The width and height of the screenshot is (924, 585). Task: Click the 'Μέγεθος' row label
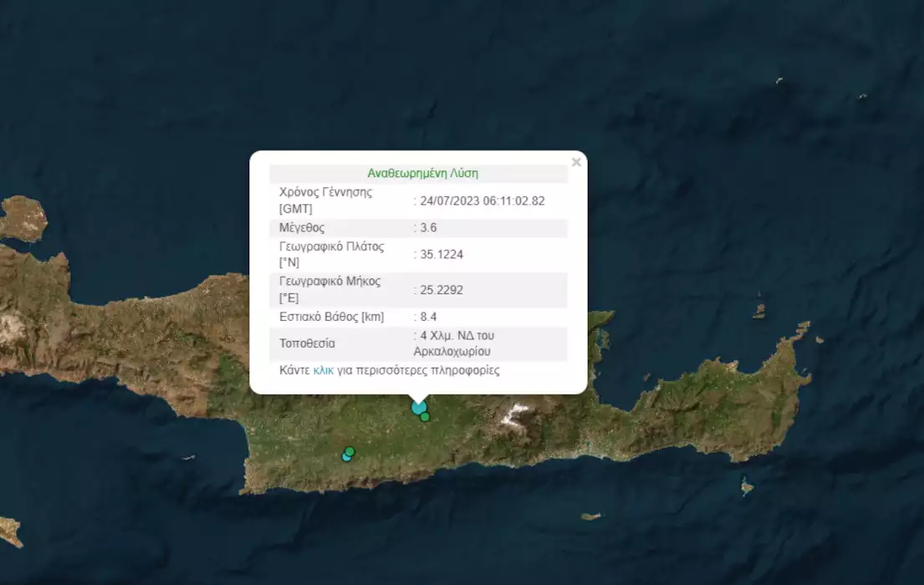click(302, 227)
